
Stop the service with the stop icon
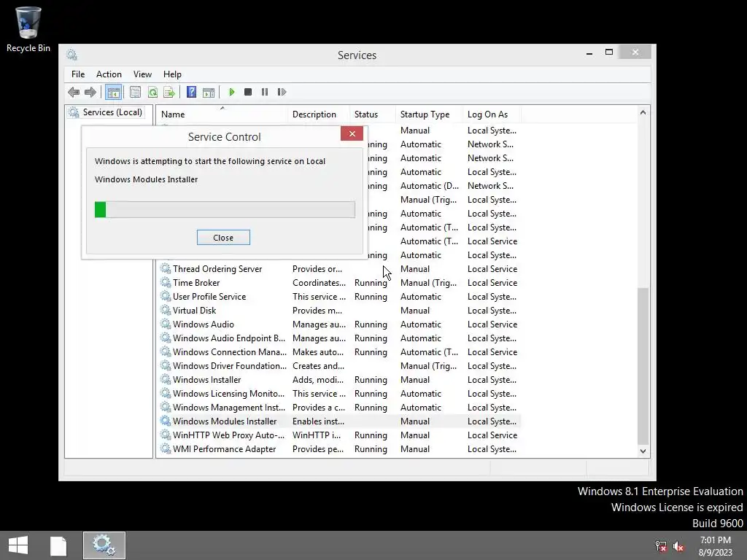pyautogui.click(x=248, y=92)
